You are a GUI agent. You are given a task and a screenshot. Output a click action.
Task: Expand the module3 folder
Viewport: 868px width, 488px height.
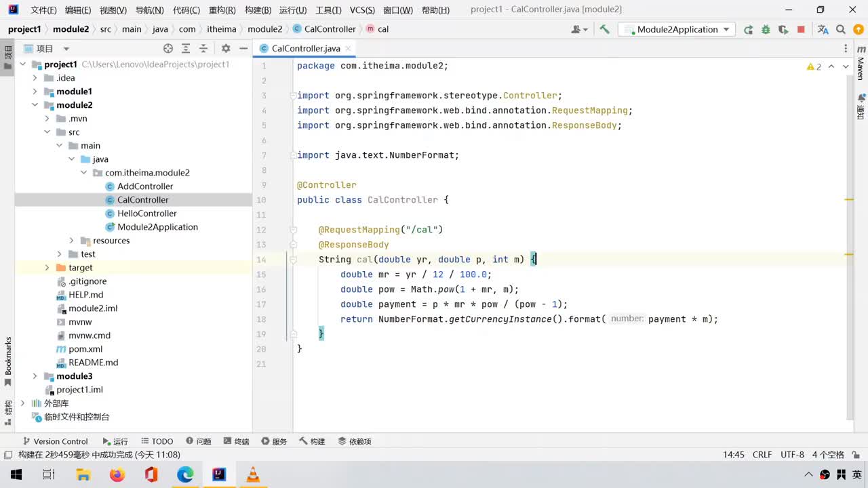click(x=35, y=376)
